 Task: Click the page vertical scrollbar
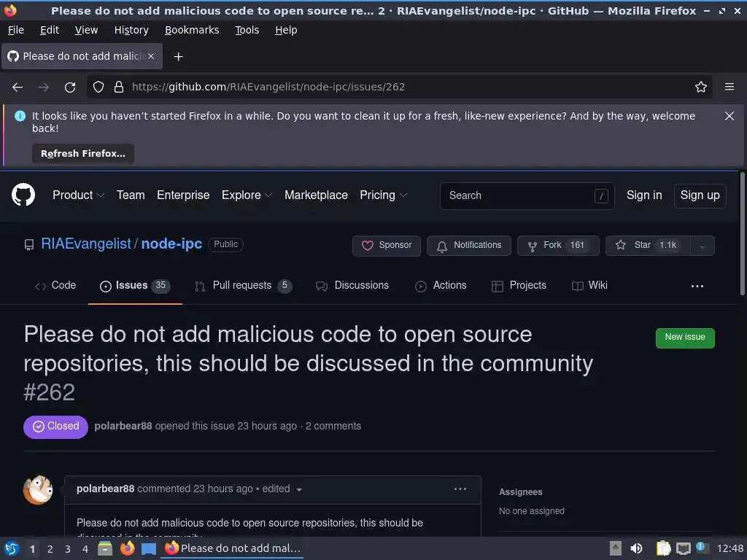tap(742, 233)
